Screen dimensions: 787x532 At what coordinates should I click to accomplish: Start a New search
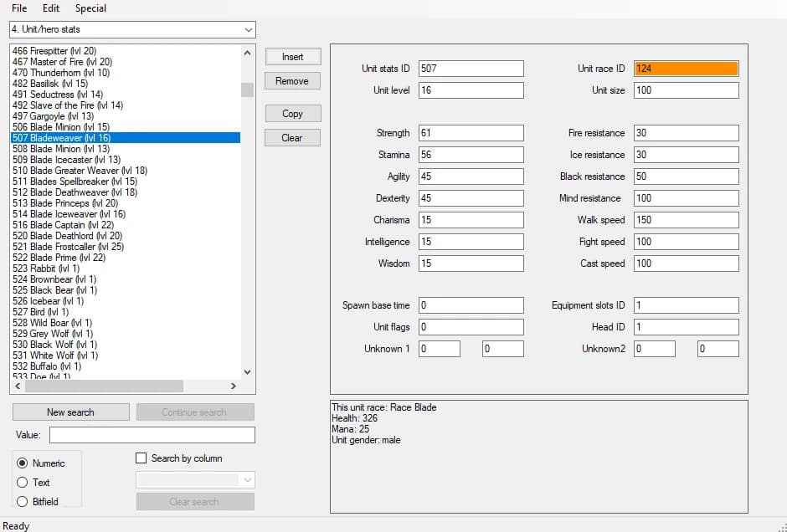click(x=71, y=412)
